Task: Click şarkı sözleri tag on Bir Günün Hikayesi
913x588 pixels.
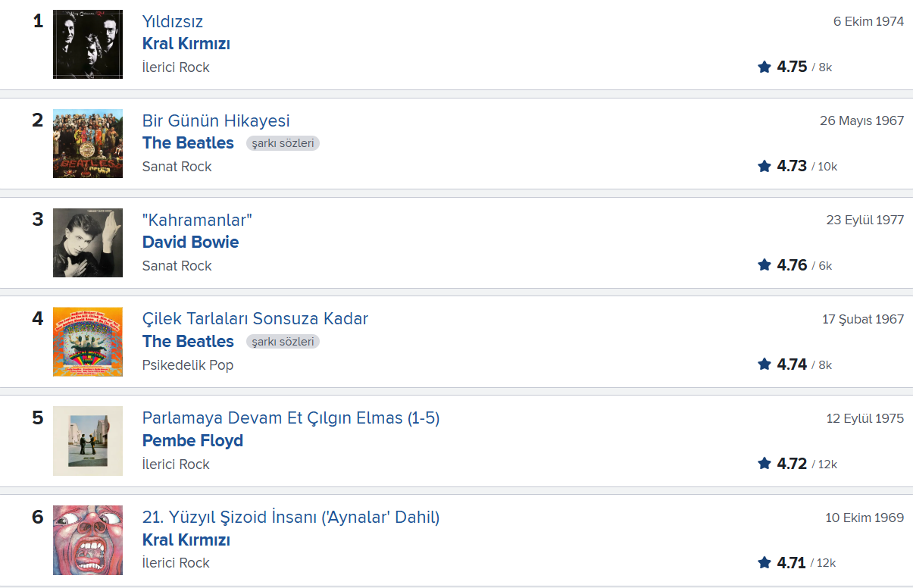Action: pos(283,143)
